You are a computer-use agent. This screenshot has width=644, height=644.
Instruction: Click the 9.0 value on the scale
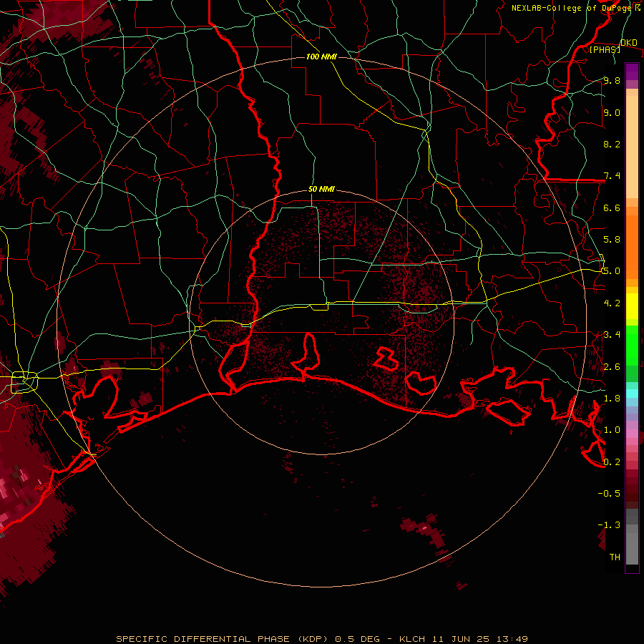612,112
